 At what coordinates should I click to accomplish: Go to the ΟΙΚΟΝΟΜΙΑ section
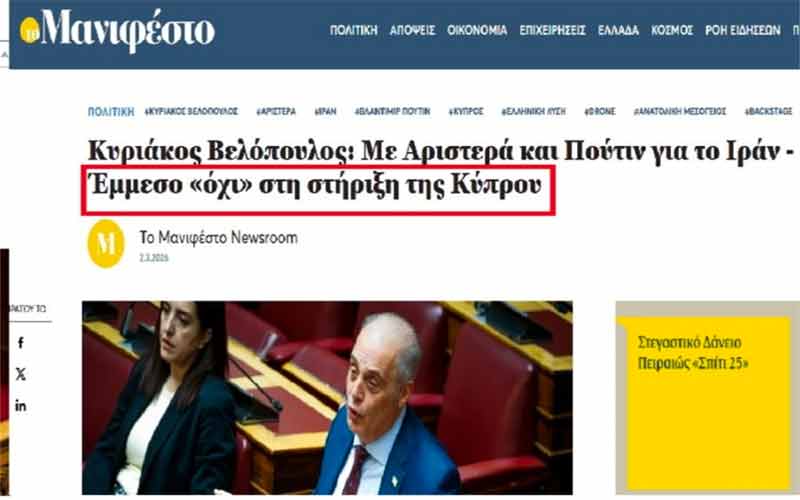click(477, 30)
